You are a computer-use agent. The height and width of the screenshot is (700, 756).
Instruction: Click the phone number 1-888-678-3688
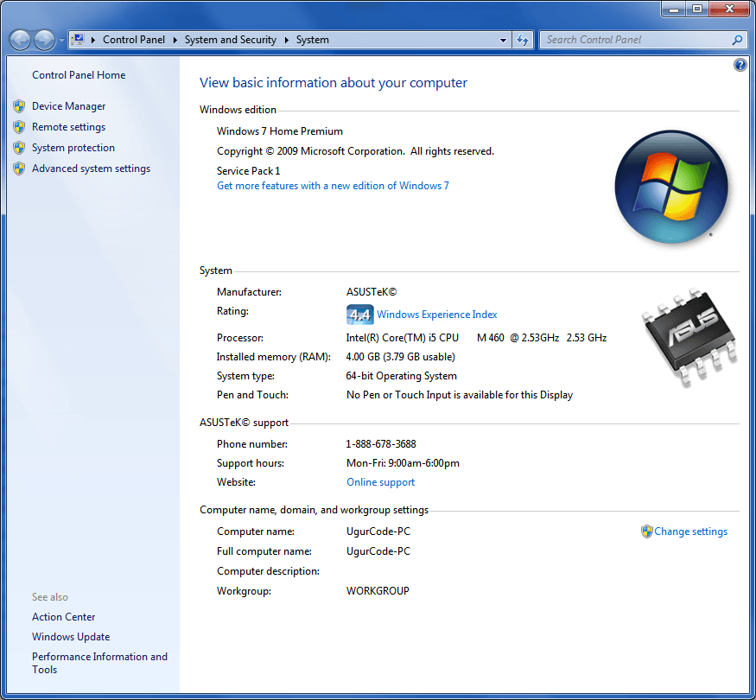click(x=381, y=444)
